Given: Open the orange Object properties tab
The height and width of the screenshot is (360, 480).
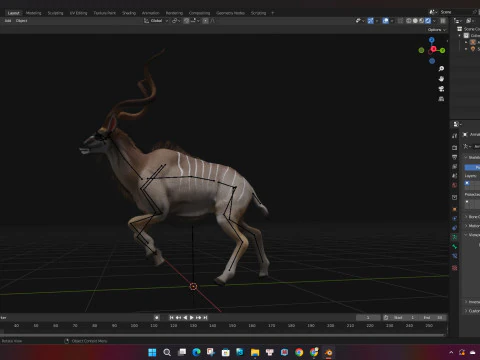Looking at the screenshot, I should pos(455,209).
